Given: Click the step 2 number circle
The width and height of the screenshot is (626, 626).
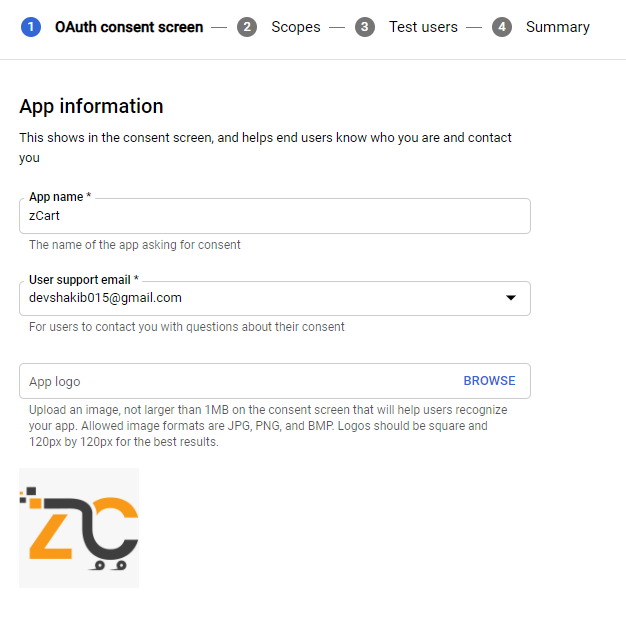Looking at the screenshot, I should [247, 27].
